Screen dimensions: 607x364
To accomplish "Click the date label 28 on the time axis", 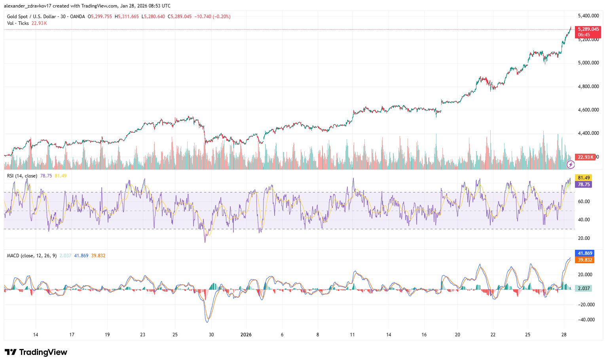I will pos(564,335).
